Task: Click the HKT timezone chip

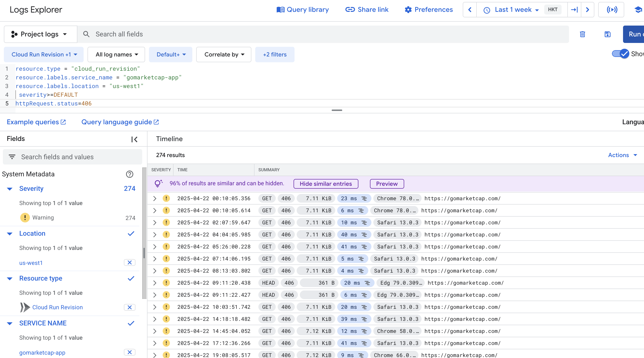Action: [552, 9]
